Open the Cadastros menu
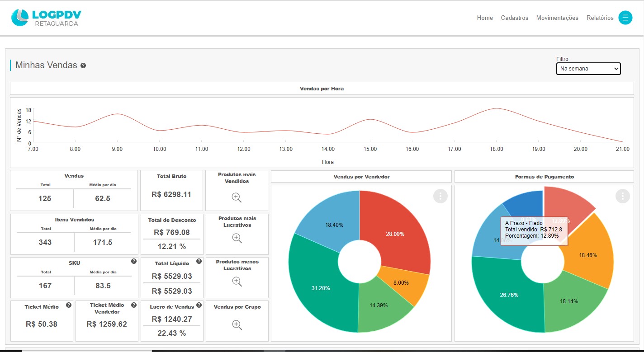The height and width of the screenshot is (352, 644). pos(514,18)
